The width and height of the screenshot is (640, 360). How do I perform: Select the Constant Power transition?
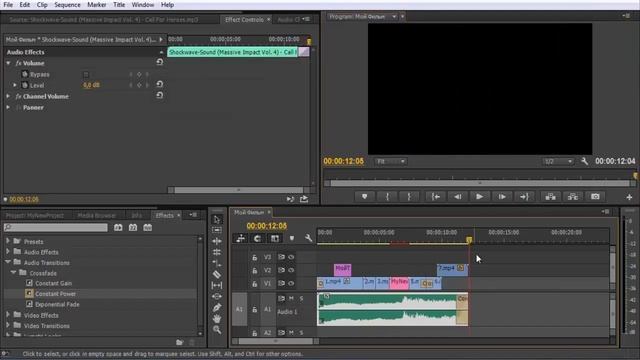point(56,294)
